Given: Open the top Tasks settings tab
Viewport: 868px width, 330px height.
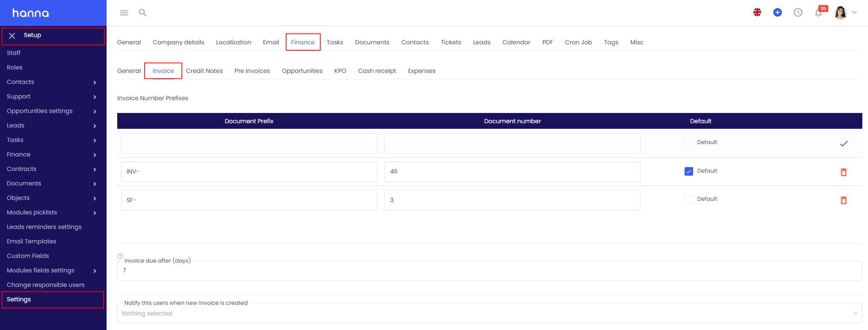Looking at the screenshot, I should (335, 42).
